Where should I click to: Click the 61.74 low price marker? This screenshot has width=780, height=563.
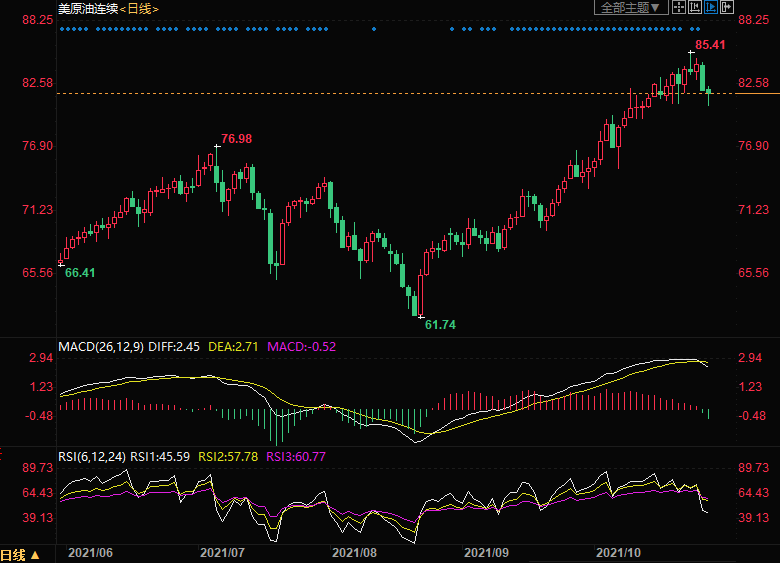click(440, 325)
